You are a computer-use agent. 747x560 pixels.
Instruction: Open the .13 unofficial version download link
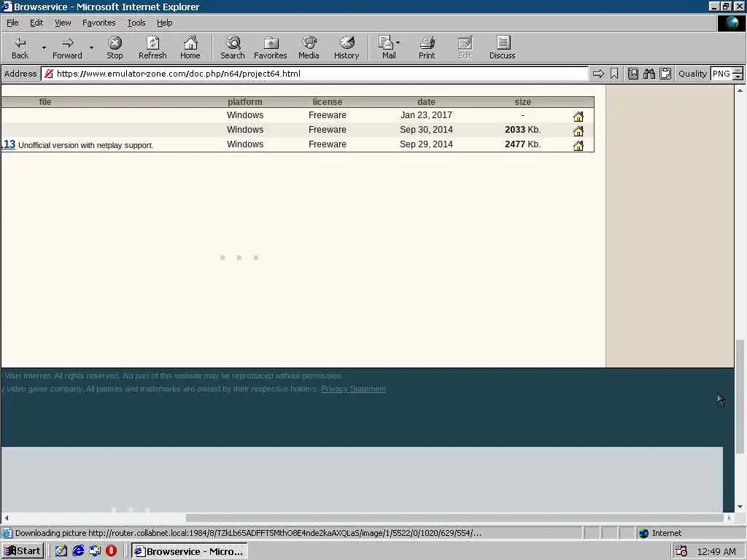(8, 144)
